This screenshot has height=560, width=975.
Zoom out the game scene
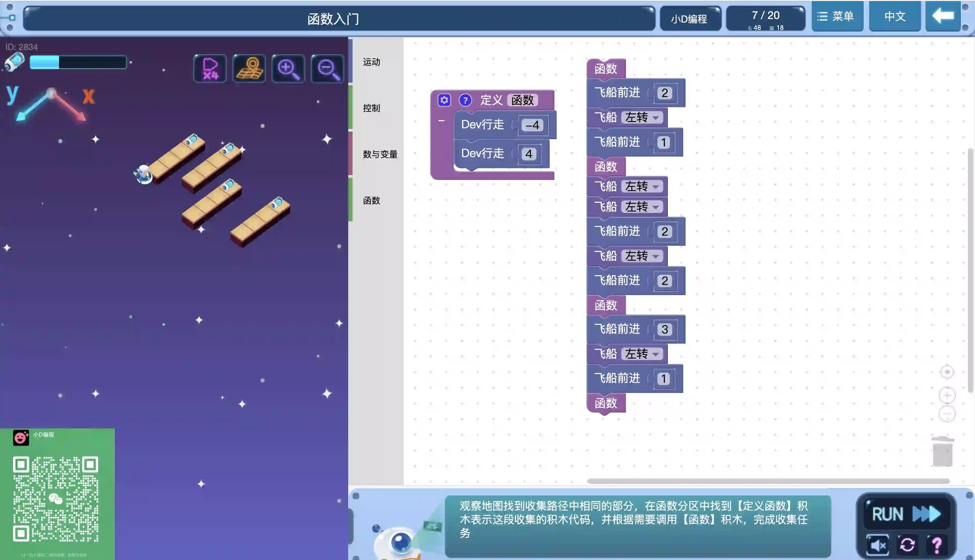click(328, 69)
